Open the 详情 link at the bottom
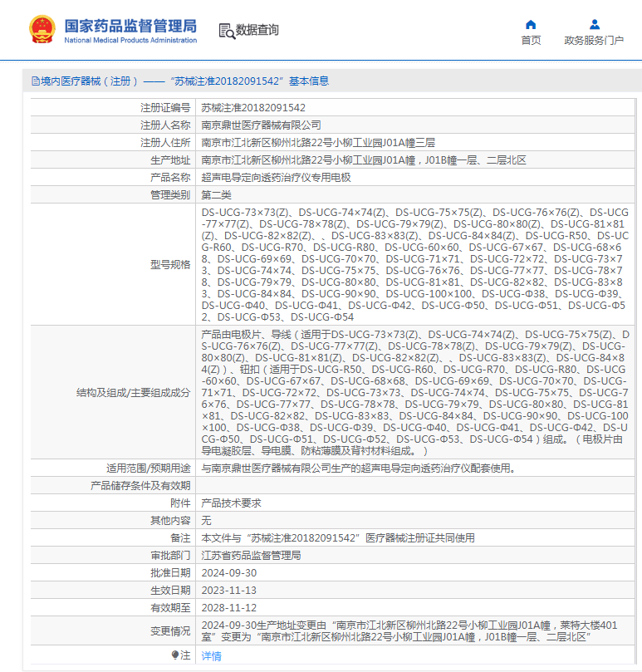The image size is (642, 672). 211,655
